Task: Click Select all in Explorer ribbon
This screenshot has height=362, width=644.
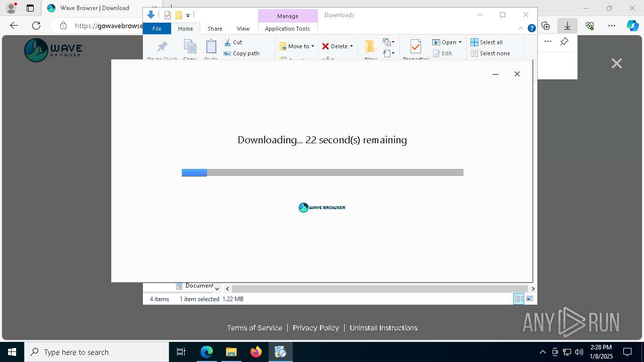Action: click(x=487, y=42)
